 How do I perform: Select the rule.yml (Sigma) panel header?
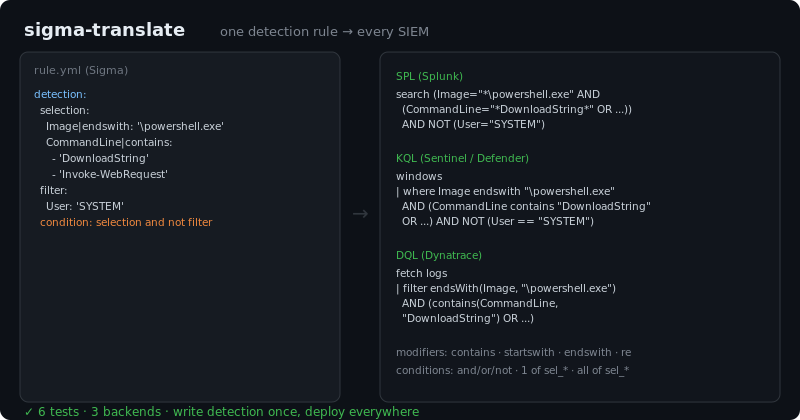point(81,70)
